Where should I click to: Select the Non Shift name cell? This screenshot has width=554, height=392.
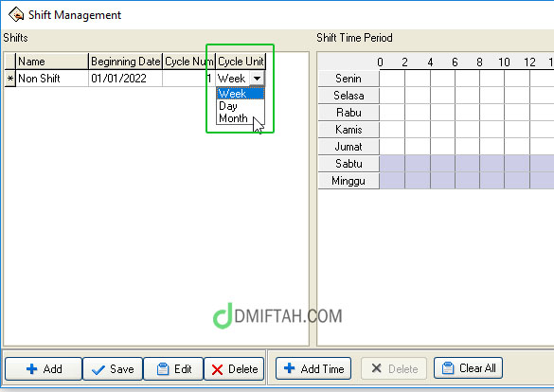point(52,78)
